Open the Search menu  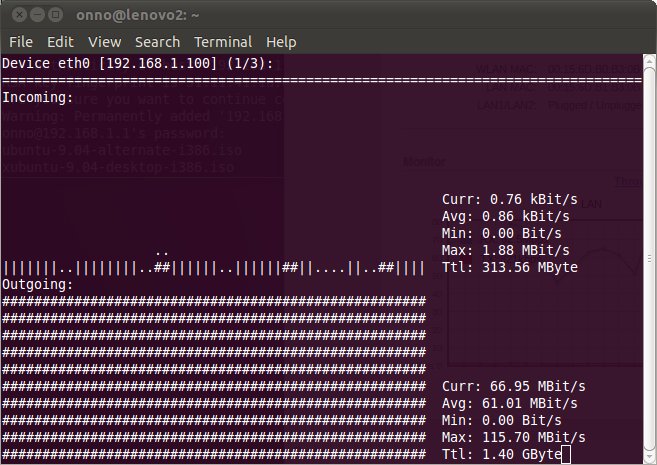tap(157, 42)
